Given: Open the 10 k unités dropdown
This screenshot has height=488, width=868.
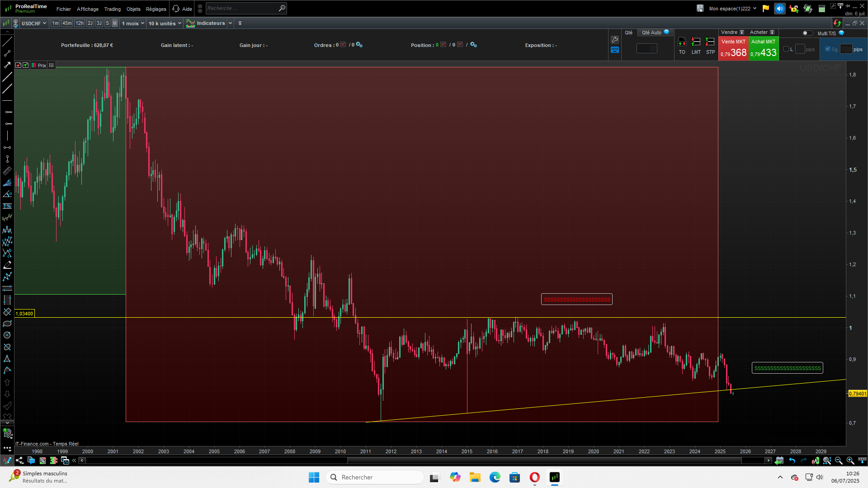Looking at the screenshot, I should pyautogui.click(x=165, y=23).
